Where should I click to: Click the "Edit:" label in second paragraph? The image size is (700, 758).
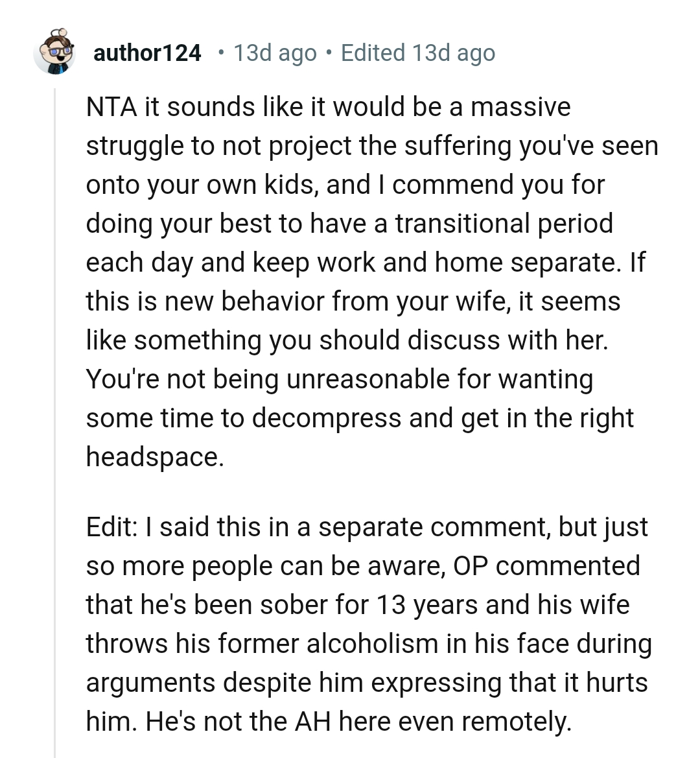(x=111, y=527)
